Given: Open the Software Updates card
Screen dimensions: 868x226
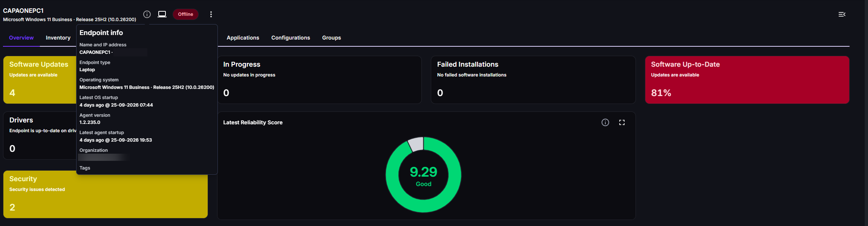Looking at the screenshot, I should (40, 80).
